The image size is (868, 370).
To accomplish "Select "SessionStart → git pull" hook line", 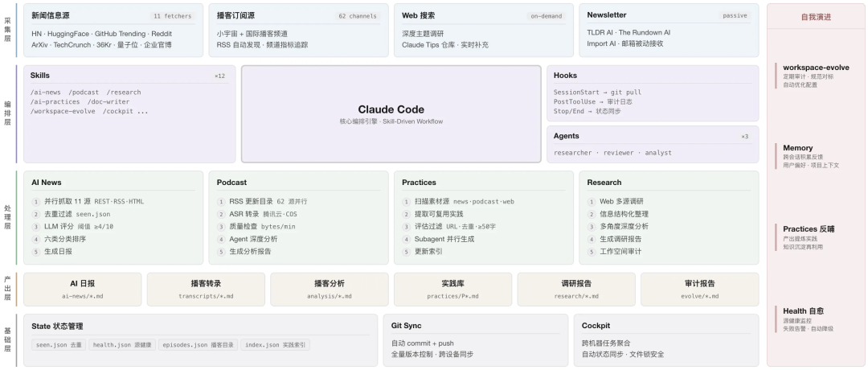I will (597, 92).
